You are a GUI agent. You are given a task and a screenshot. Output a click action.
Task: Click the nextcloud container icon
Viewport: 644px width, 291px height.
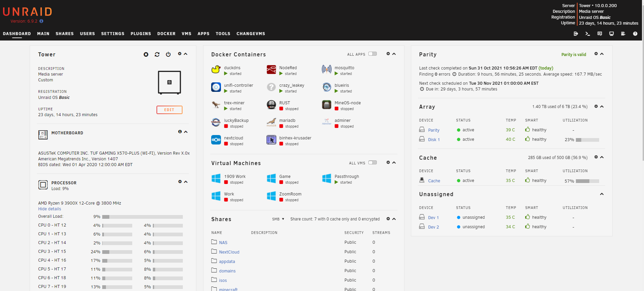coord(216,140)
